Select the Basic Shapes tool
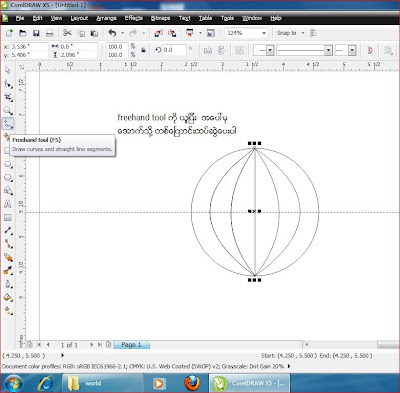 click(x=8, y=191)
